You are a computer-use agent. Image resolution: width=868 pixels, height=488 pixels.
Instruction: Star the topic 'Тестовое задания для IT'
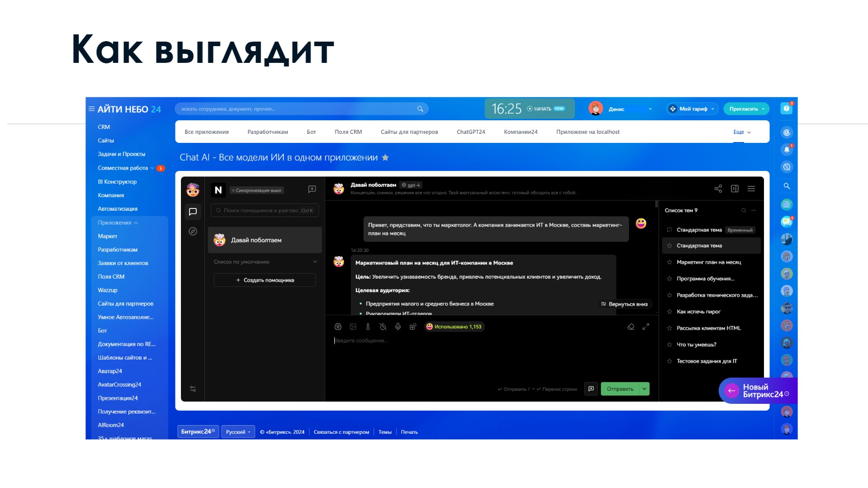click(x=669, y=361)
